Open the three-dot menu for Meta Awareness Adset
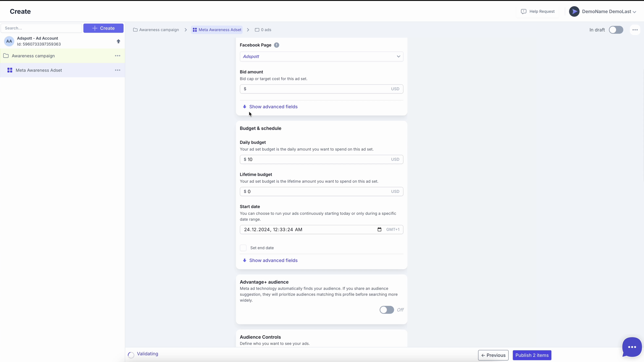Viewport: 644px width, 362px height. [x=117, y=70]
